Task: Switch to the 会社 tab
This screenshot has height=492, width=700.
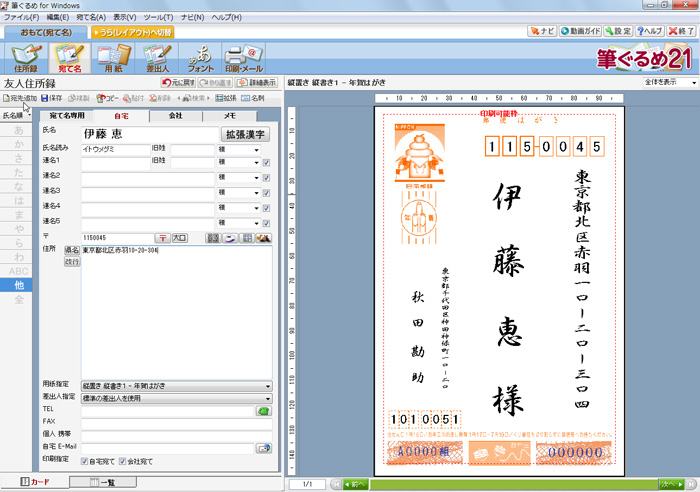Action: pos(175,116)
